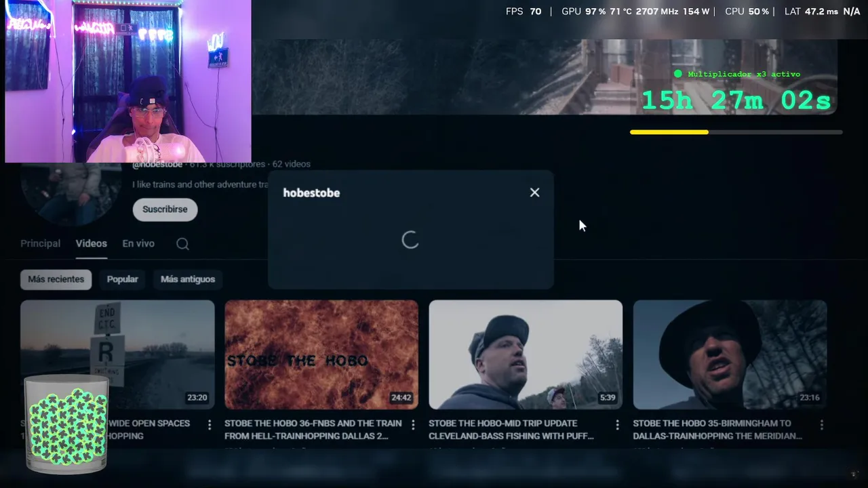Image resolution: width=868 pixels, height=488 pixels.
Task: Click the jar of green tokens overlay
Action: tap(66, 424)
